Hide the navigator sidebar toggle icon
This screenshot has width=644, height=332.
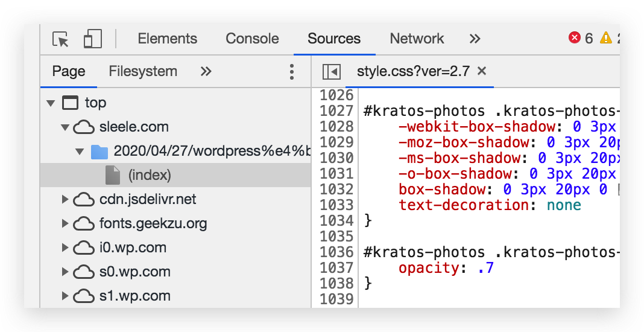[332, 72]
